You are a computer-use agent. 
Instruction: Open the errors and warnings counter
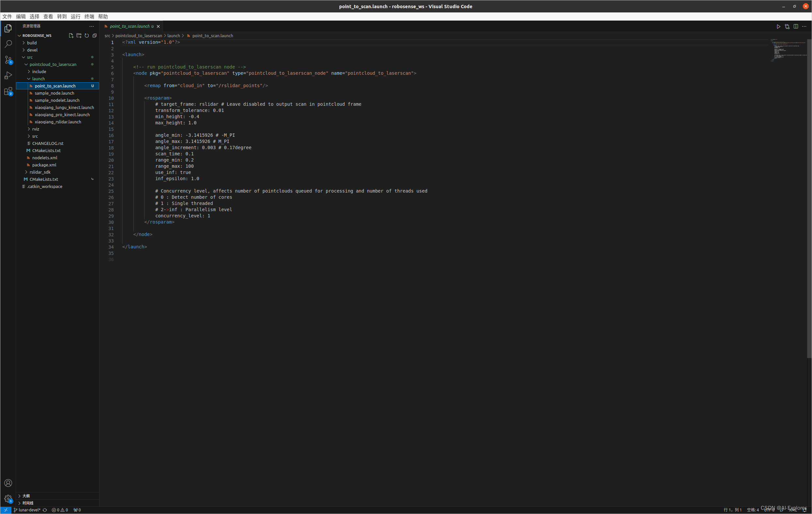click(x=60, y=510)
